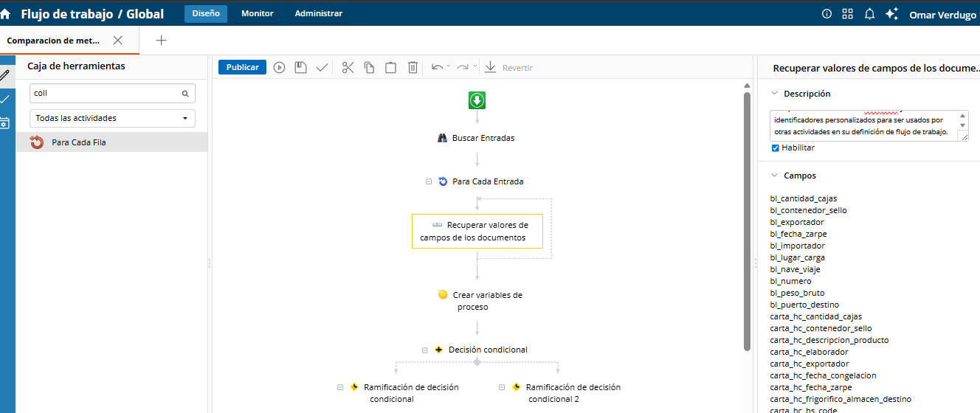Select field carta_hc_elaborador
The height and width of the screenshot is (413, 980).
[810, 352]
